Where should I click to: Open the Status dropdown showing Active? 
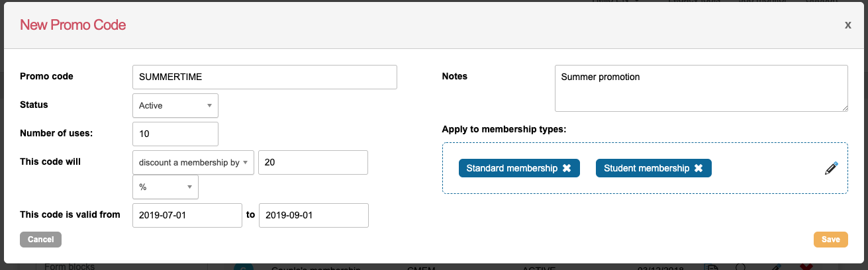pos(175,105)
